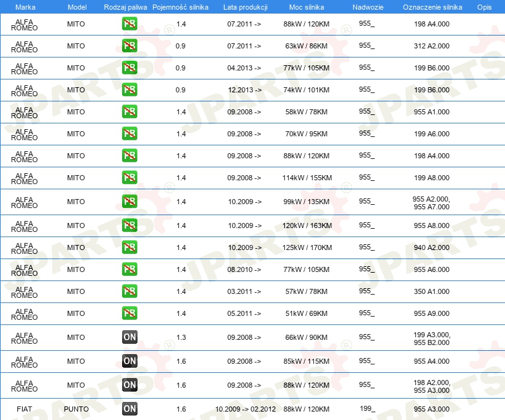The width and height of the screenshot is (505, 420).
Task: Select the 74kW / 101KM power cell
Action: click(x=306, y=90)
